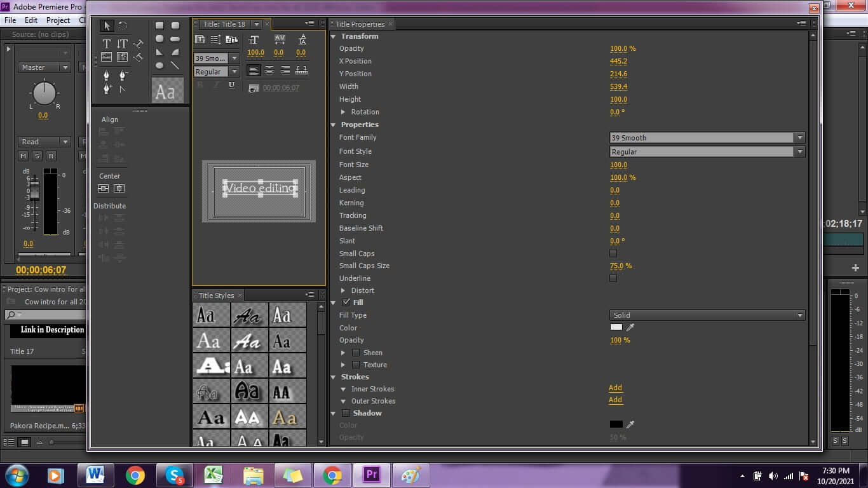The width and height of the screenshot is (868, 488).
Task: Center-align the title text
Action: click(x=269, y=71)
